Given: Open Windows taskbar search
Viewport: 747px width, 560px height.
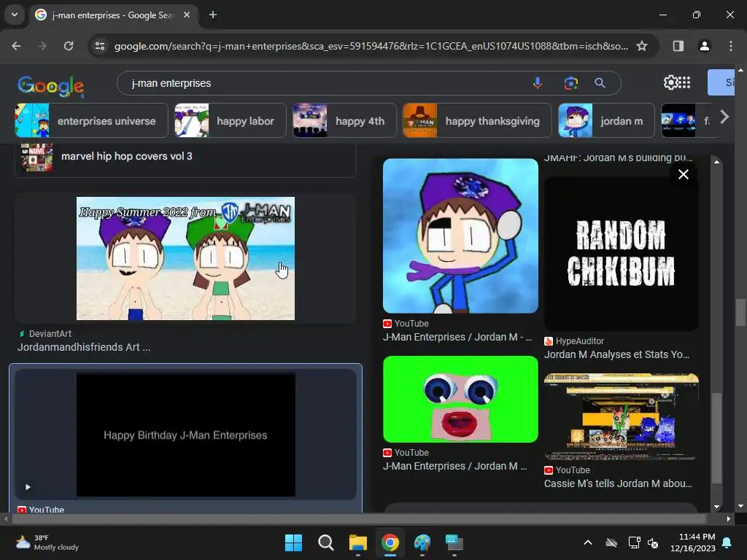Looking at the screenshot, I should pos(326,542).
